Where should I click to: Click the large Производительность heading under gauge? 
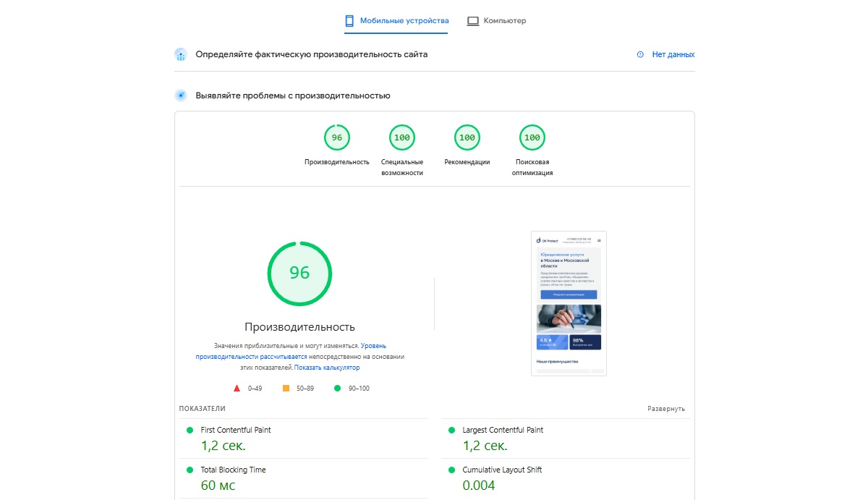coord(299,327)
